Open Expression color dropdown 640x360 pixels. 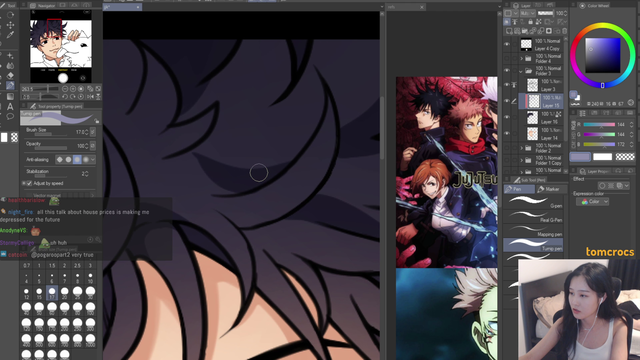593,202
